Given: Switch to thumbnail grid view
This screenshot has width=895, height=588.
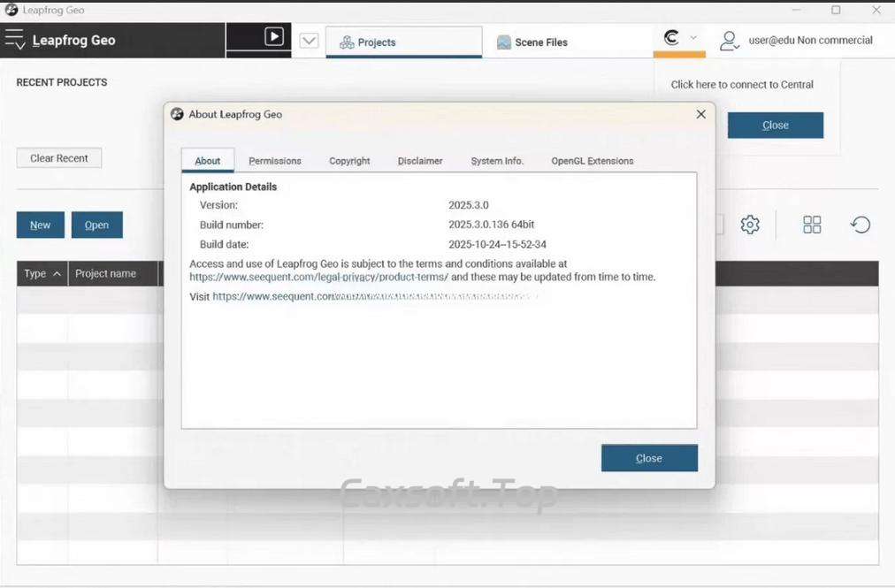Looking at the screenshot, I should 812,225.
